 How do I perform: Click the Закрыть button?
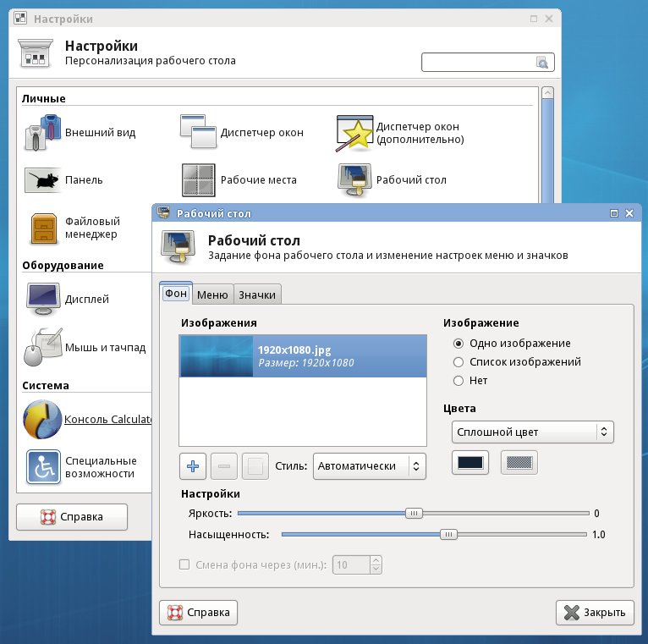tap(595, 613)
